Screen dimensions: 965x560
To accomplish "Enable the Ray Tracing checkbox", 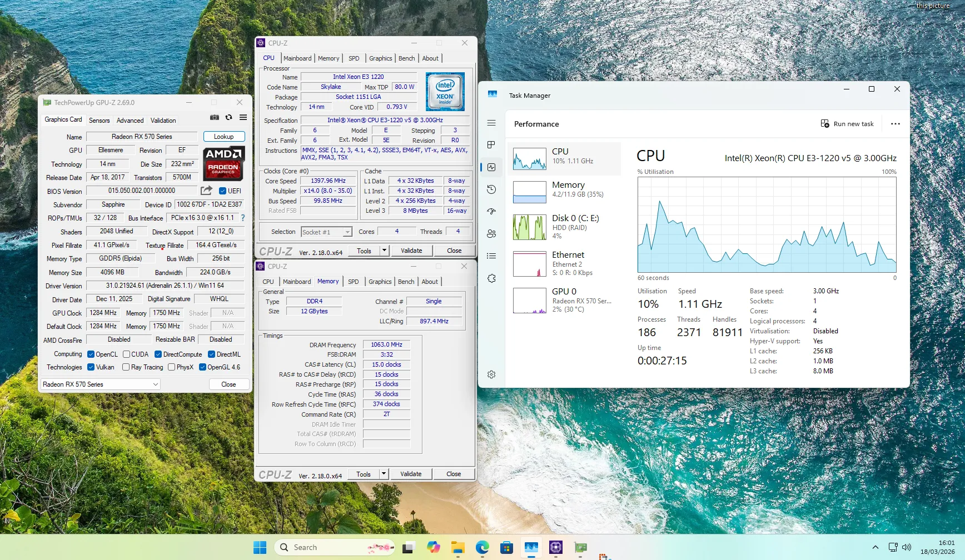I will (x=126, y=367).
